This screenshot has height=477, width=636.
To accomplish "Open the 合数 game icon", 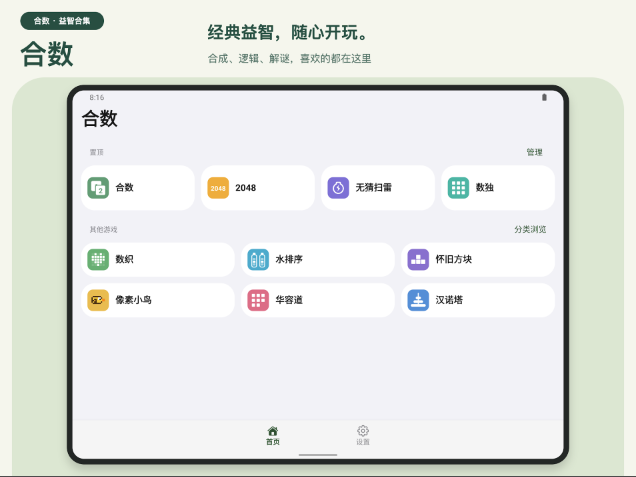I will click(x=98, y=188).
